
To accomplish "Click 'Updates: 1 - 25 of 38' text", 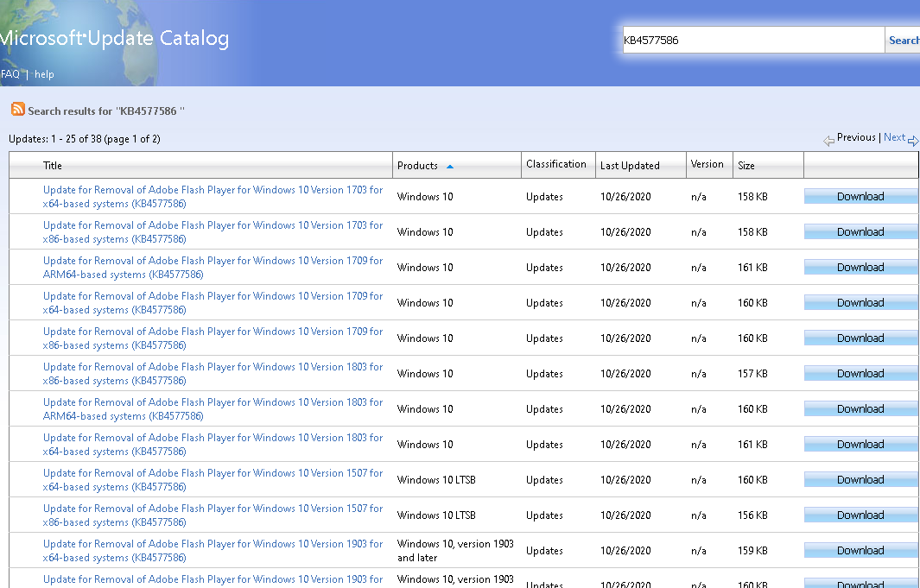I will 85,139.
